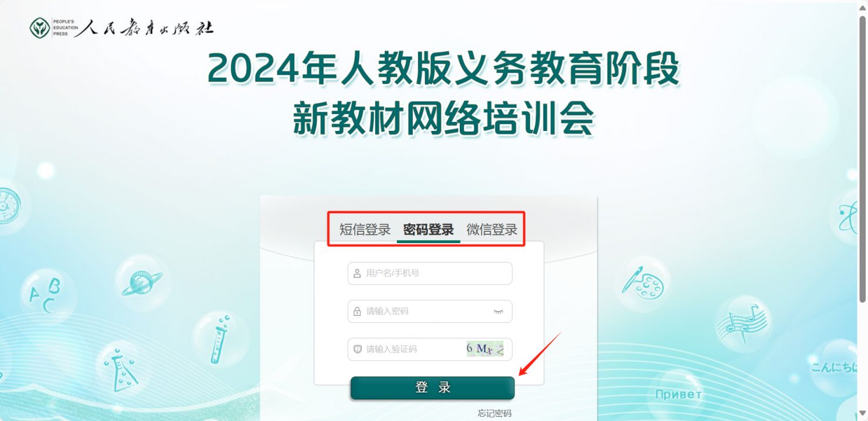The image size is (868, 421).
Task: Click the shield icon in captcha field
Action: (x=357, y=349)
